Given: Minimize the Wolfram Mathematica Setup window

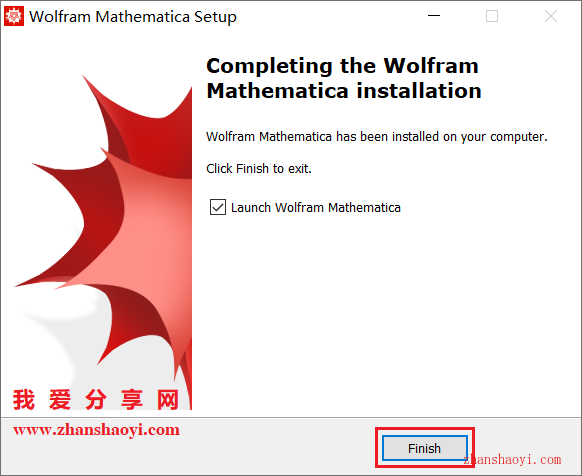Looking at the screenshot, I should click(x=434, y=16).
